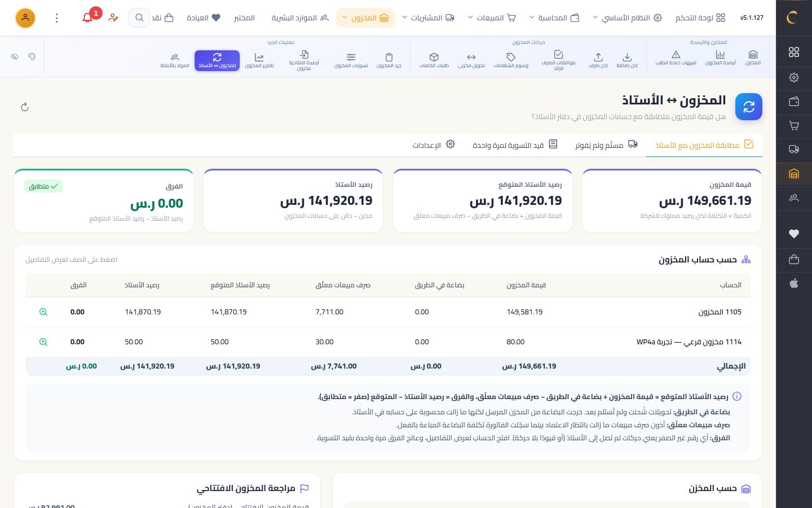
Task: Open إذن صرف issue voucher tool
Action: pyautogui.click(x=598, y=60)
